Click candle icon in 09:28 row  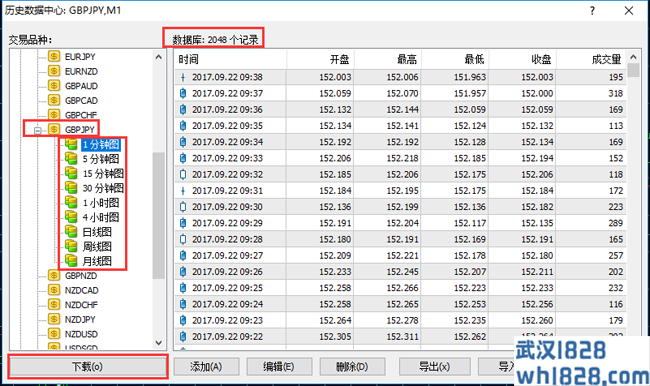[183, 239]
